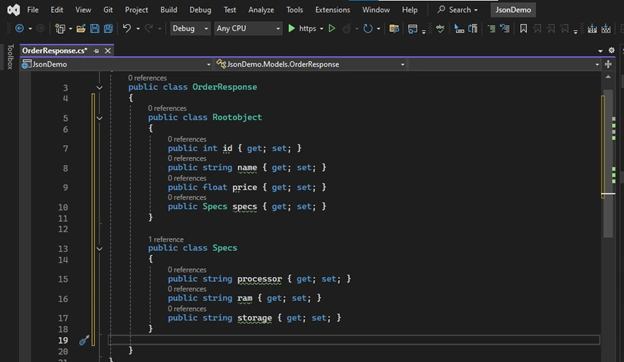624x362 pixels.
Task: Click the Save All icon
Action: click(x=108, y=28)
